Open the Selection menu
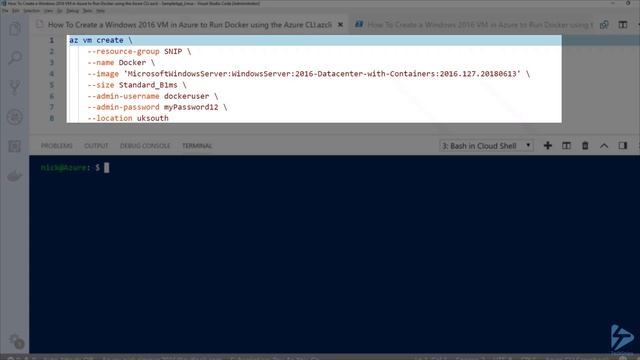This screenshot has height=360, width=640. point(31,11)
